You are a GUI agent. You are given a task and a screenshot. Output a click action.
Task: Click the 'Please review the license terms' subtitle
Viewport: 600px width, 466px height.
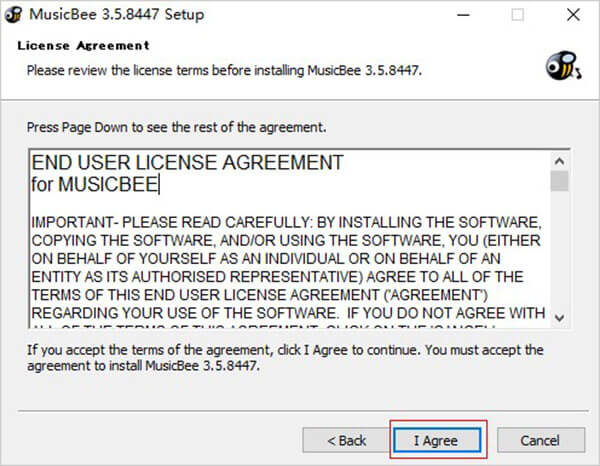tap(224, 71)
